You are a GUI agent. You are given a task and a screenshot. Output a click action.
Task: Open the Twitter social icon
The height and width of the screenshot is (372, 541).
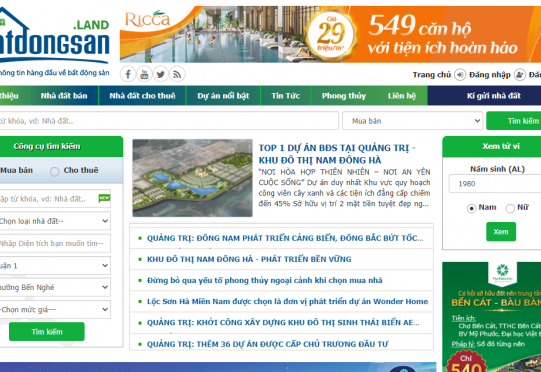160,74
